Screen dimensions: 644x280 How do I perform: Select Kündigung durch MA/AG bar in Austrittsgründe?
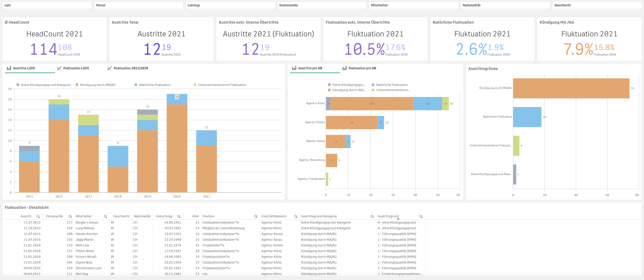point(571,88)
